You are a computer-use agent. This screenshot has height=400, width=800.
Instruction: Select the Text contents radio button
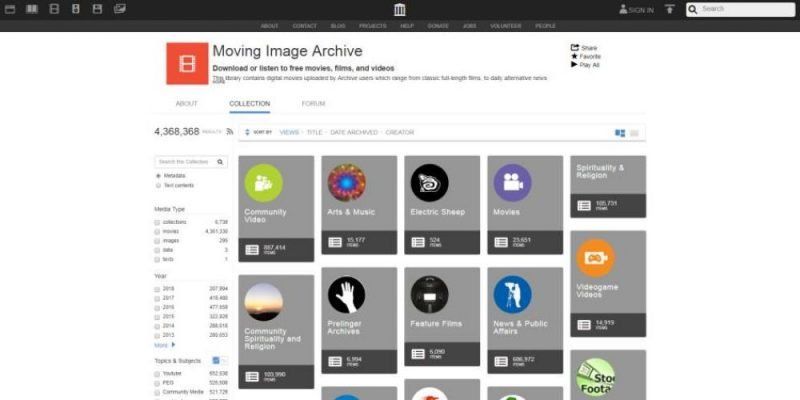158,185
